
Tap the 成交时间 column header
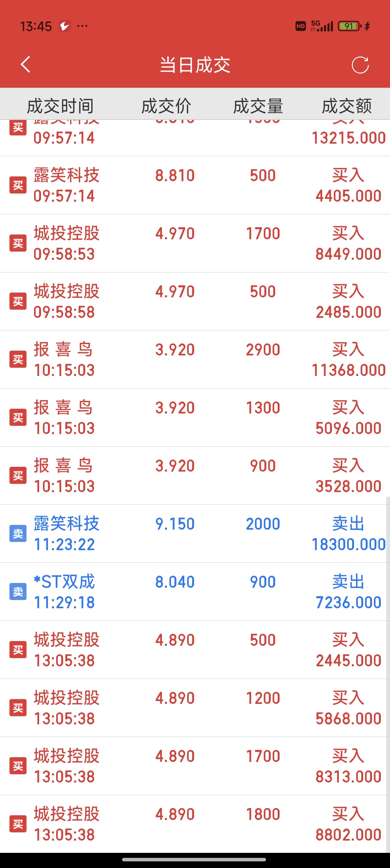point(60,106)
